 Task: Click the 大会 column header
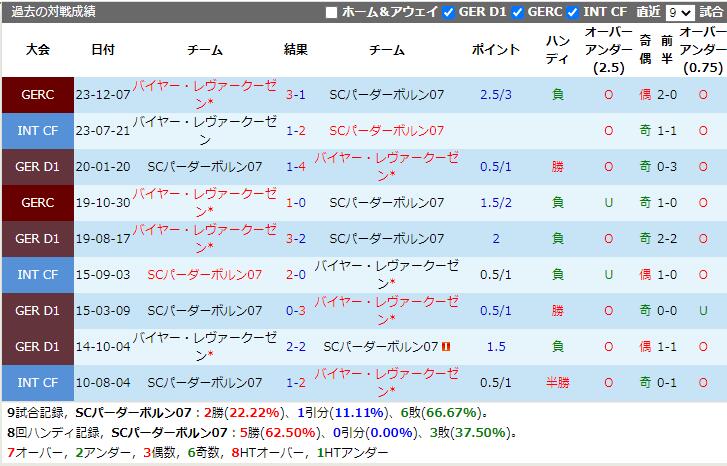37,50
